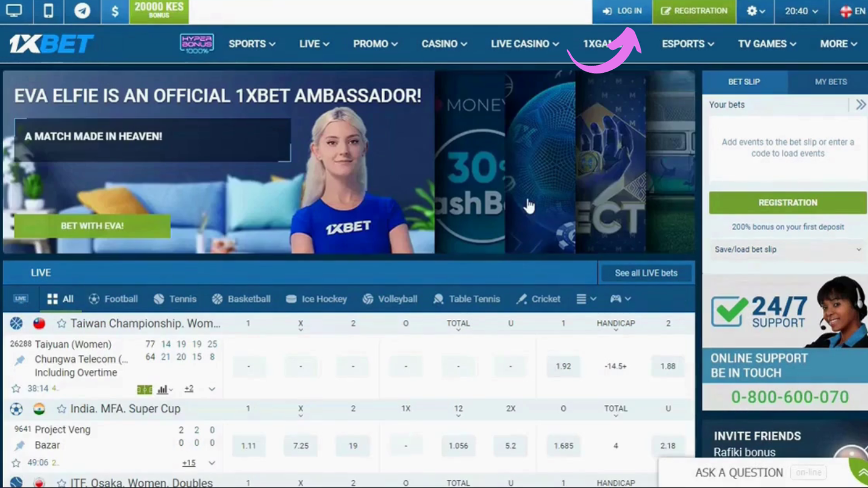The height and width of the screenshot is (488, 868).
Task: Open See all LIVE bets
Action: point(646,273)
